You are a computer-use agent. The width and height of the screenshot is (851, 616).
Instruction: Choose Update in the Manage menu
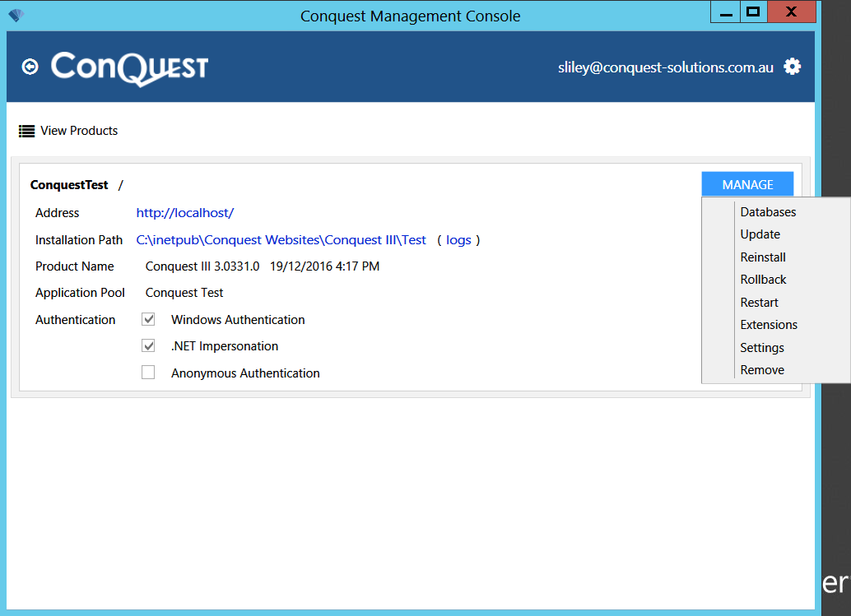[x=760, y=234]
